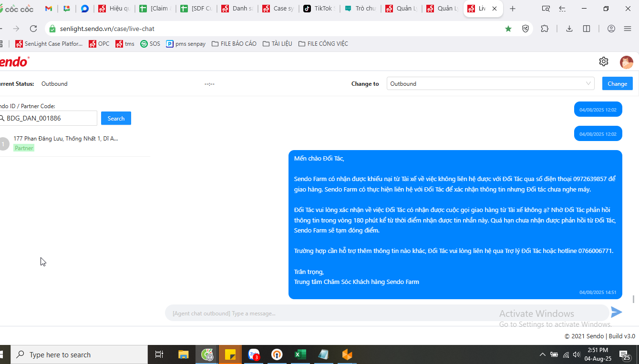
Task: Focus the agent chat message box
Action: 387,313
